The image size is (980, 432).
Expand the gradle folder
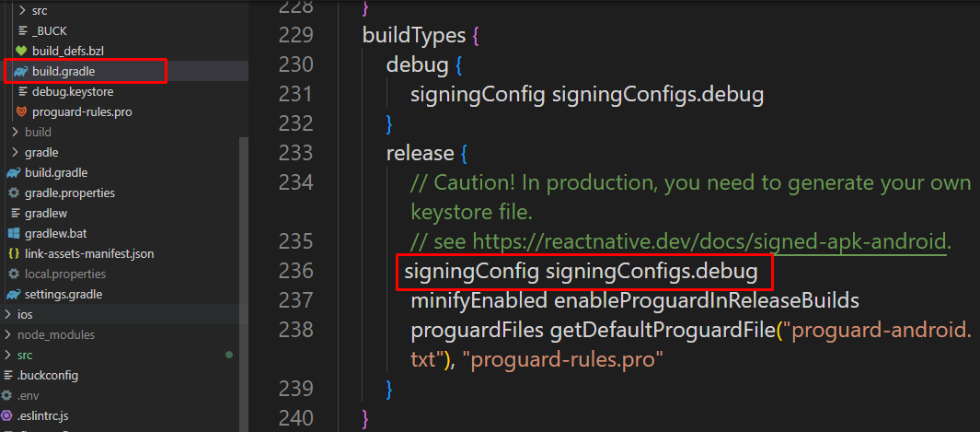tap(15, 152)
